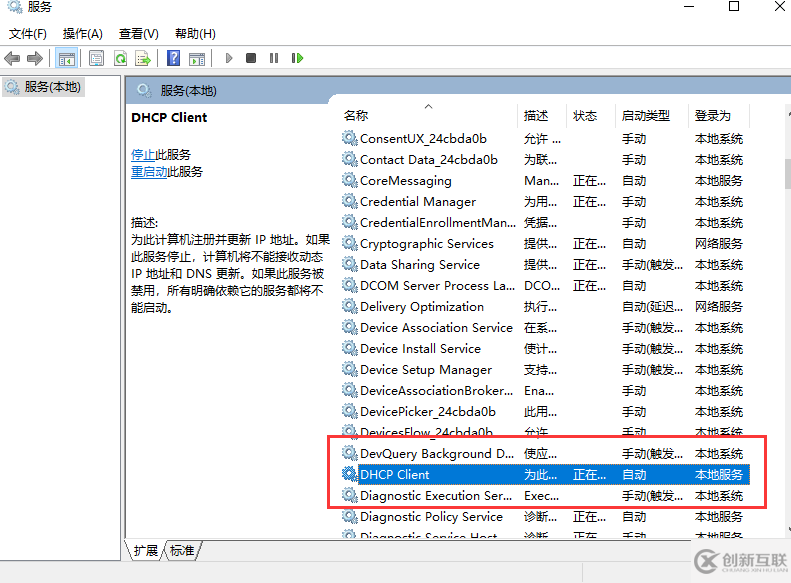Sort by the 启动类型 column header
This screenshot has width=791, height=583.
coord(646,115)
